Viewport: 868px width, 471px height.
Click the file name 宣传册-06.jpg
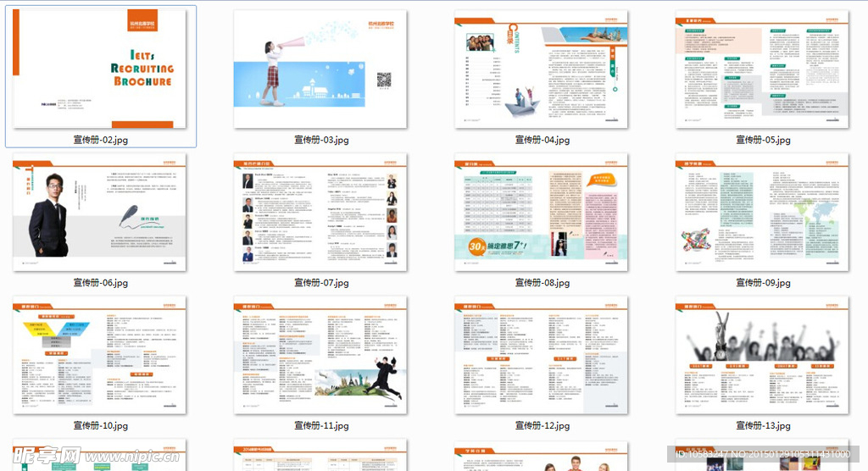coord(101,283)
